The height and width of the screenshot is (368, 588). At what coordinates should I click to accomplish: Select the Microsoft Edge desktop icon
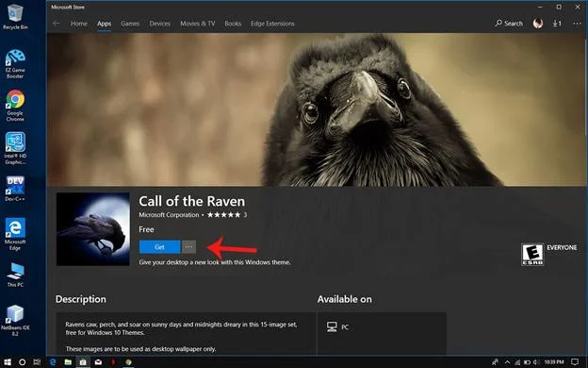pyautogui.click(x=15, y=234)
